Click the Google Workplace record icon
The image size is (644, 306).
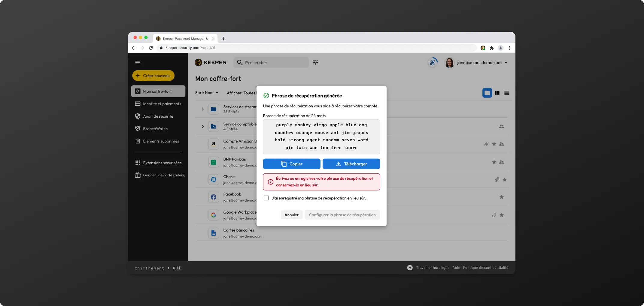(x=214, y=215)
